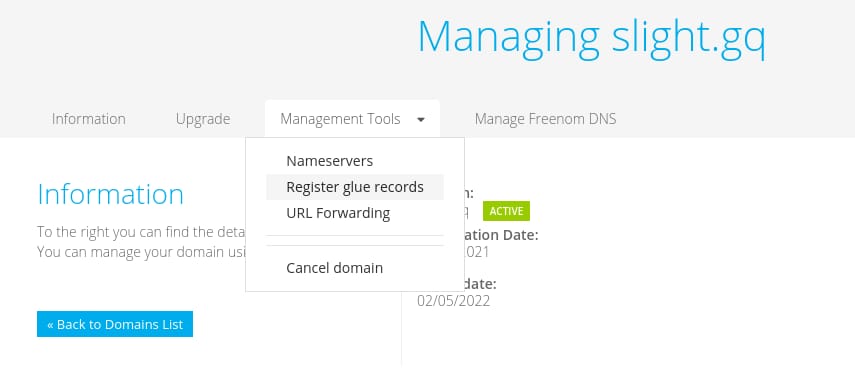855x374 pixels.
Task: Open Manage Freenom DNS tab
Action: pyautogui.click(x=545, y=119)
